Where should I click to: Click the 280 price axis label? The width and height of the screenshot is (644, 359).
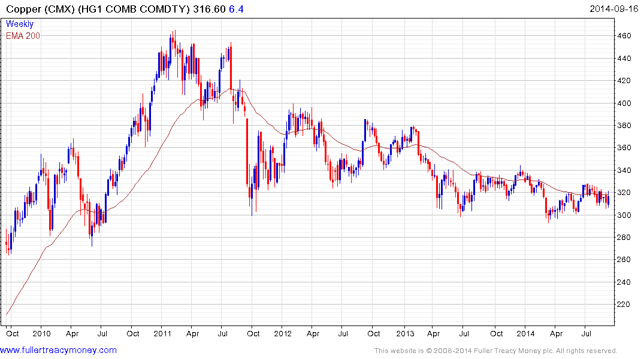coord(624,237)
